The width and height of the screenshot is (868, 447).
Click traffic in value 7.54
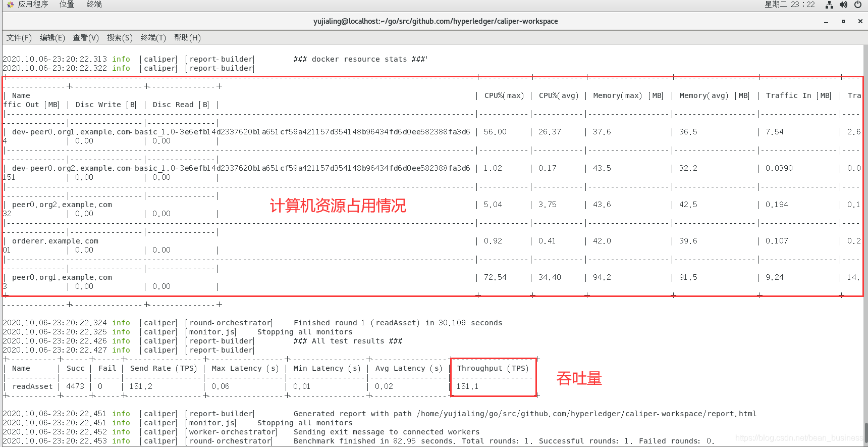(x=775, y=132)
